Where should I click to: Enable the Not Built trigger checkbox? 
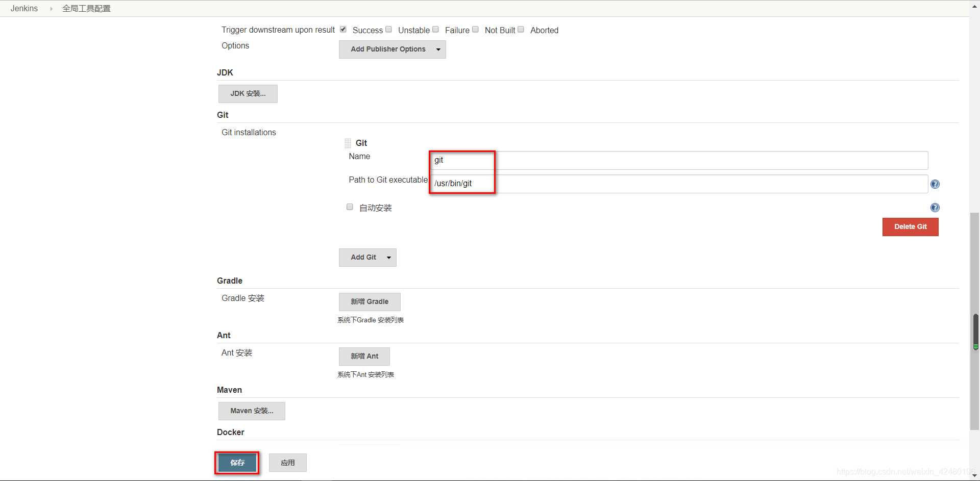click(475, 29)
